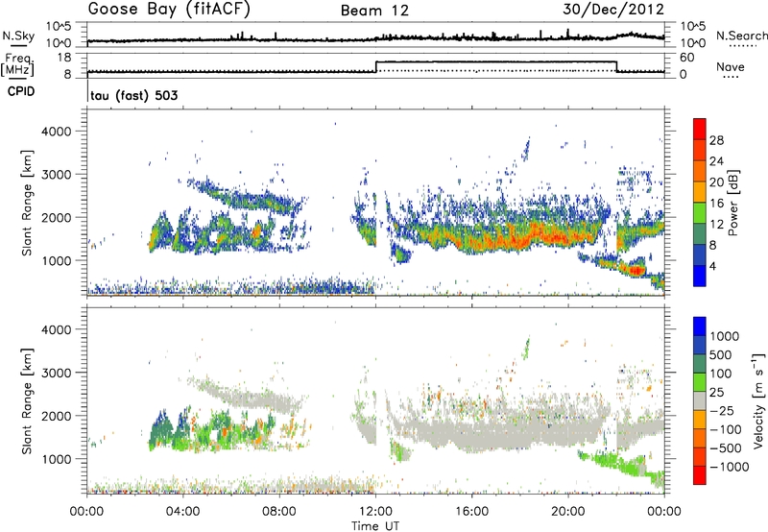
Task: Select the "Freq. [MHz]" axis label
Action: [x=18, y=64]
